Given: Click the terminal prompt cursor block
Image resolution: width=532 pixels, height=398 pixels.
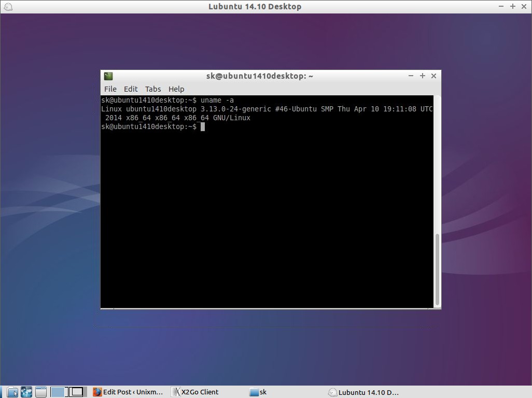Looking at the screenshot, I should tap(203, 127).
